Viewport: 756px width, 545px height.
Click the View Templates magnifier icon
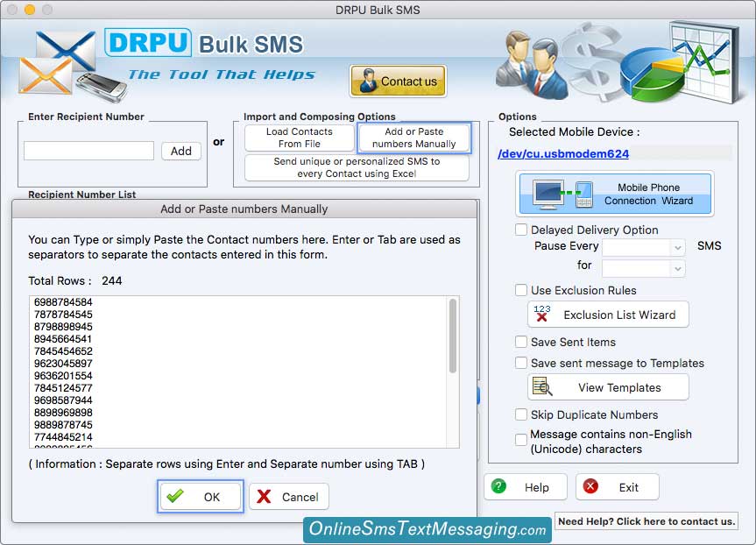[542, 386]
